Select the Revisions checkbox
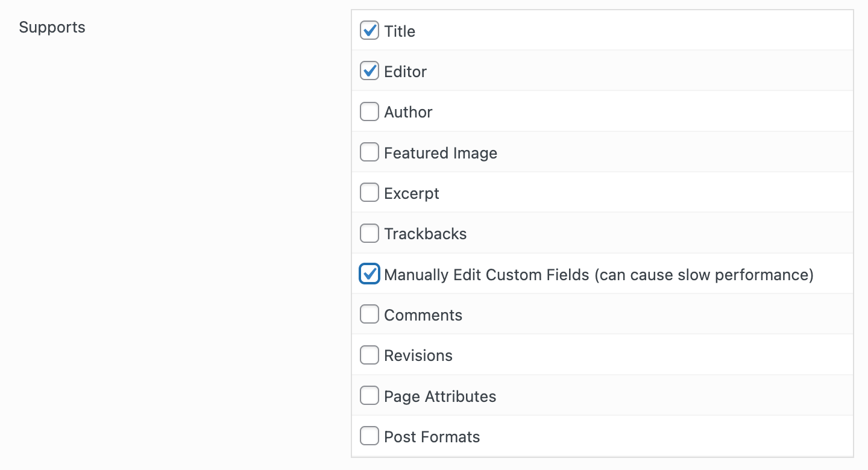 (370, 356)
